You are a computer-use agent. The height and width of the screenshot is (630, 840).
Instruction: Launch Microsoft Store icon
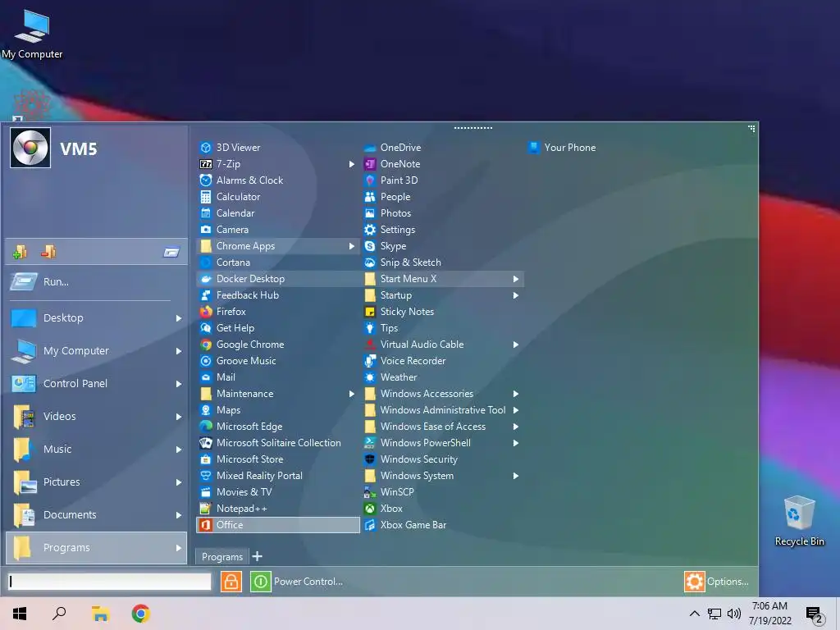pyautogui.click(x=206, y=459)
